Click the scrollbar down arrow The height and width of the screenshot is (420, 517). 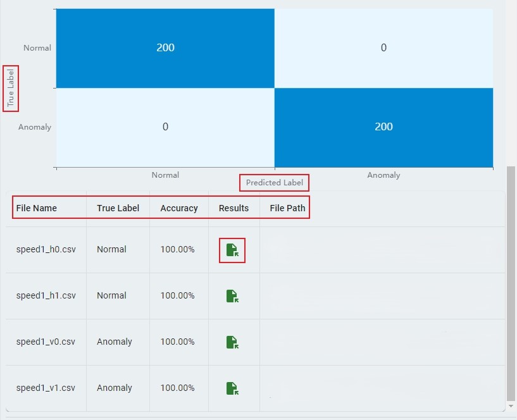[511, 405]
